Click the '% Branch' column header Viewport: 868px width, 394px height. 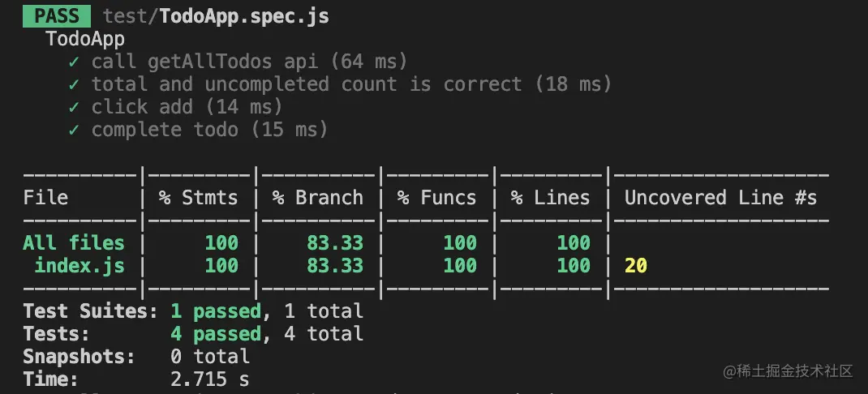point(318,198)
